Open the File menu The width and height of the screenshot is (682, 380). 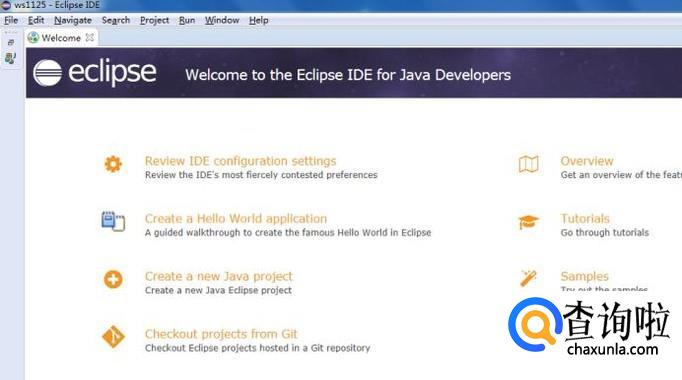(11, 20)
